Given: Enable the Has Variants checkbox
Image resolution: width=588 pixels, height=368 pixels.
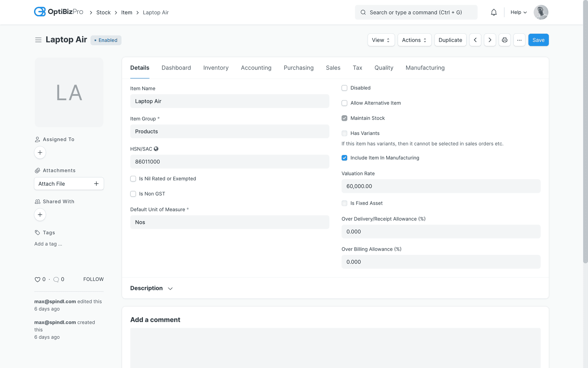Looking at the screenshot, I should click(344, 133).
